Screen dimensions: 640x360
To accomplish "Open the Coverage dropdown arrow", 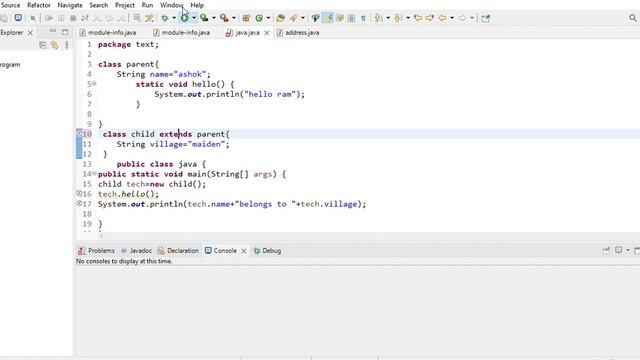I will 213,18.
